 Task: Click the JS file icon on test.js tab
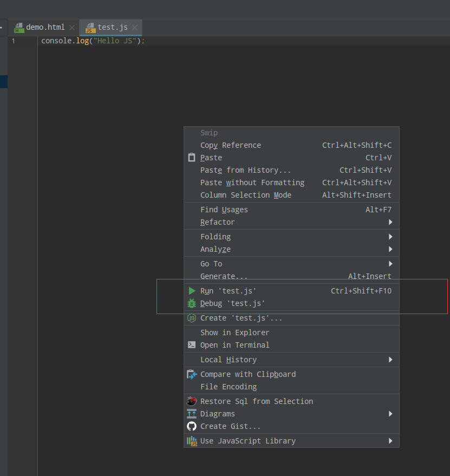(x=90, y=28)
